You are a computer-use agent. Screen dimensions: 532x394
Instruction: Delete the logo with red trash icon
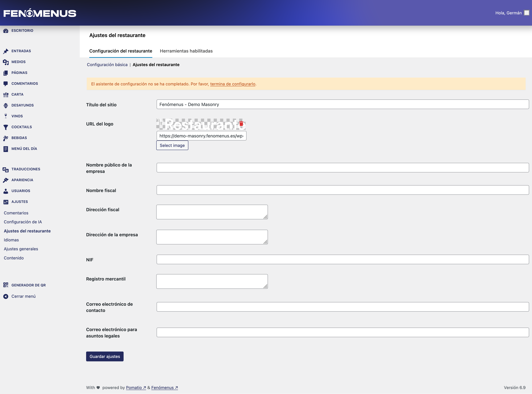241,124
